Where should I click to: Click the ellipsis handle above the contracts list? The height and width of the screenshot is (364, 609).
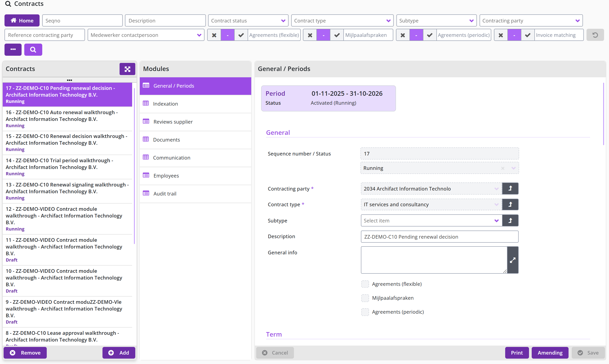pyautogui.click(x=69, y=80)
